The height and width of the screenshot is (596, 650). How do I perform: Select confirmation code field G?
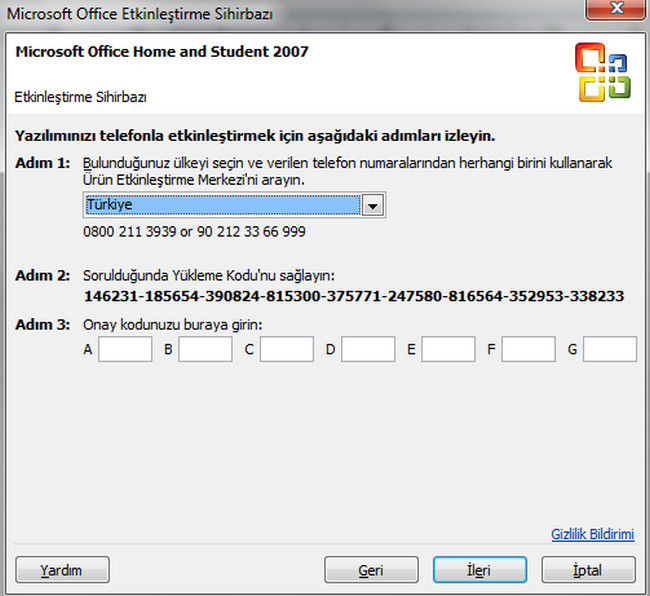610,349
